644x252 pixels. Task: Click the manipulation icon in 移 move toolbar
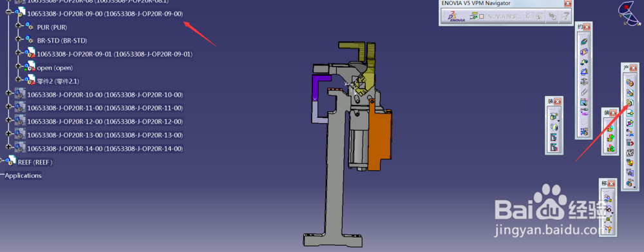point(609,199)
